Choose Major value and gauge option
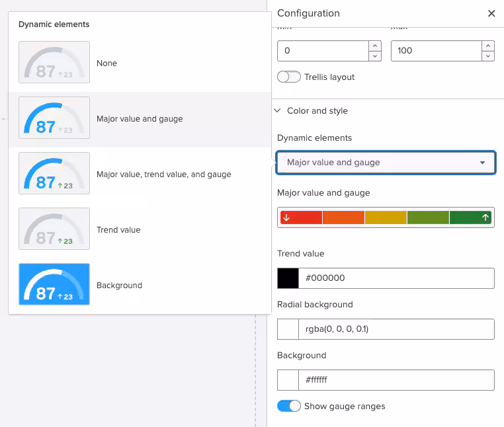The width and height of the screenshot is (504, 427). click(140, 119)
